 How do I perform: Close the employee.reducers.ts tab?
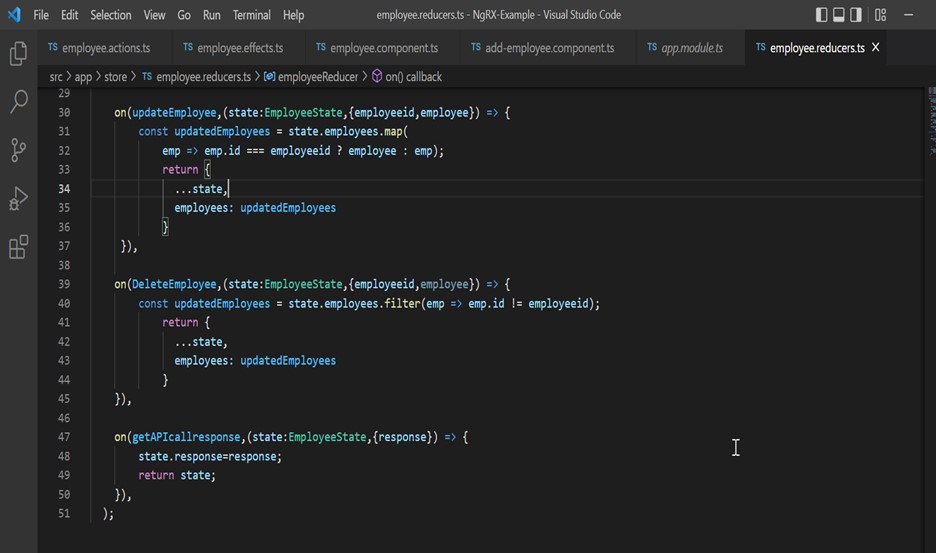tap(876, 48)
